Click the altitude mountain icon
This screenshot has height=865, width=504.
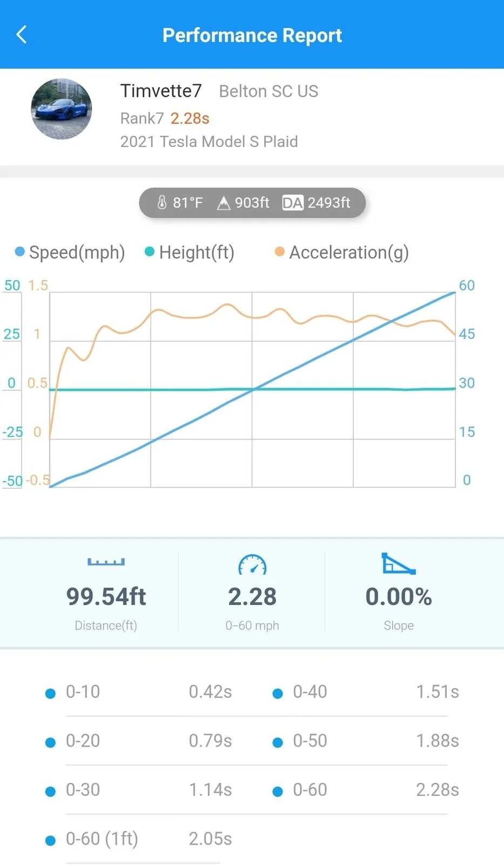223,203
